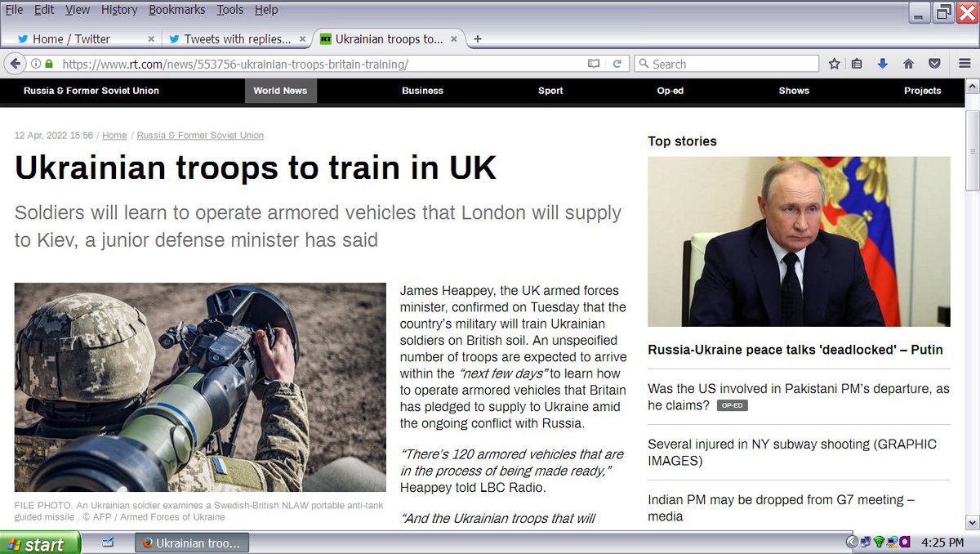This screenshot has width=980, height=554.
Task: Click the headline Ukrainian troops to train
Action: click(x=256, y=168)
